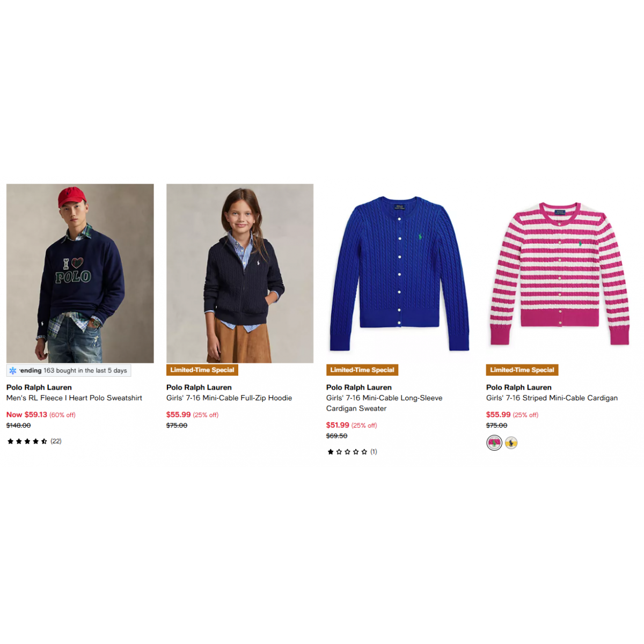Open the navy full-zip hoodie image
The height and width of the screenshot is (644, 644).
[x=240, y=273]
